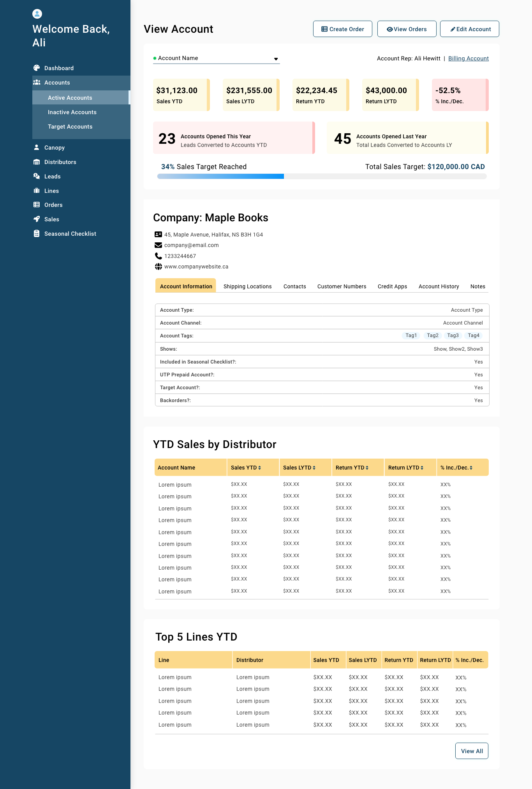Click the Dashboard palette icon
This screenshot has width=532, height=789.
(x=37, y=68)
